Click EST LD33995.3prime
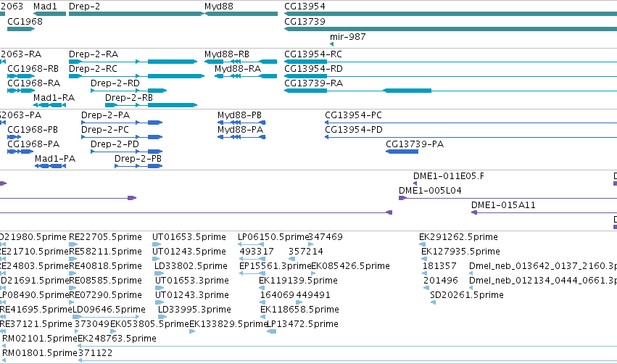 [x=161, y=317]
